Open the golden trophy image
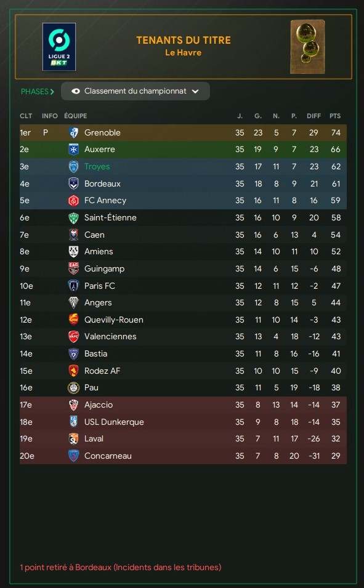This screenshot has height=588, width=364. click(x=307, y=47)
